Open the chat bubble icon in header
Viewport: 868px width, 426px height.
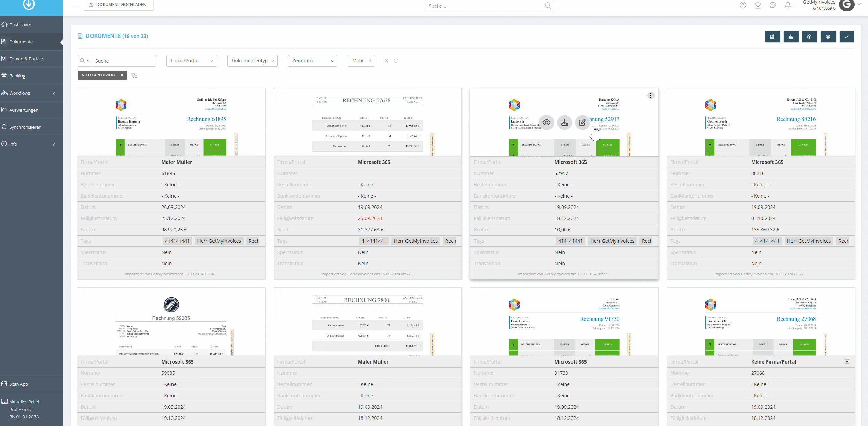[x=773, y=5]
